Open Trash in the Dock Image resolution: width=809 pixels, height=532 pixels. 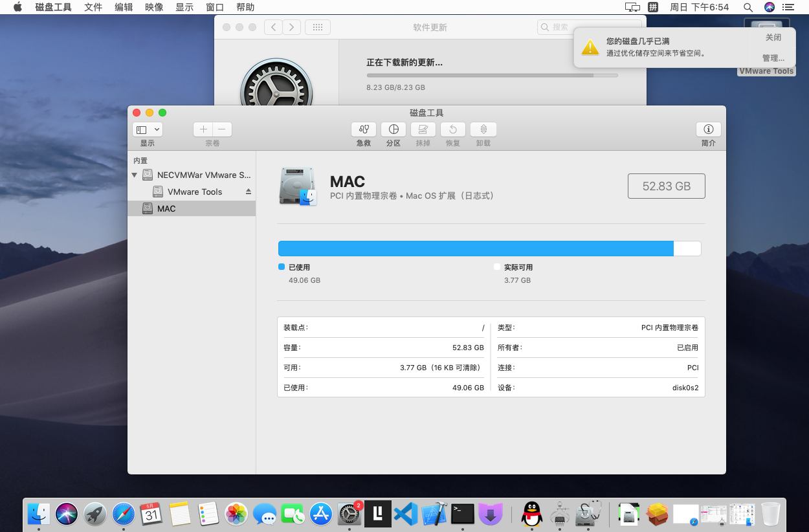click(771, 514)
